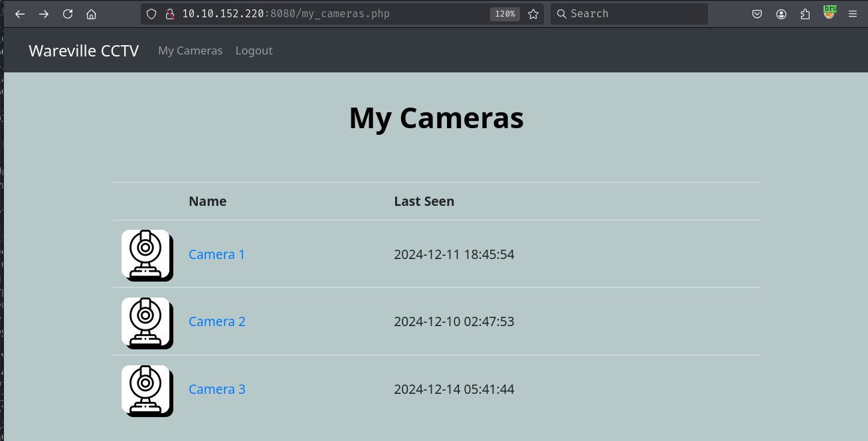Open the Camera 1 link
This screenshot has width=868, height=441.
point(217,254)
